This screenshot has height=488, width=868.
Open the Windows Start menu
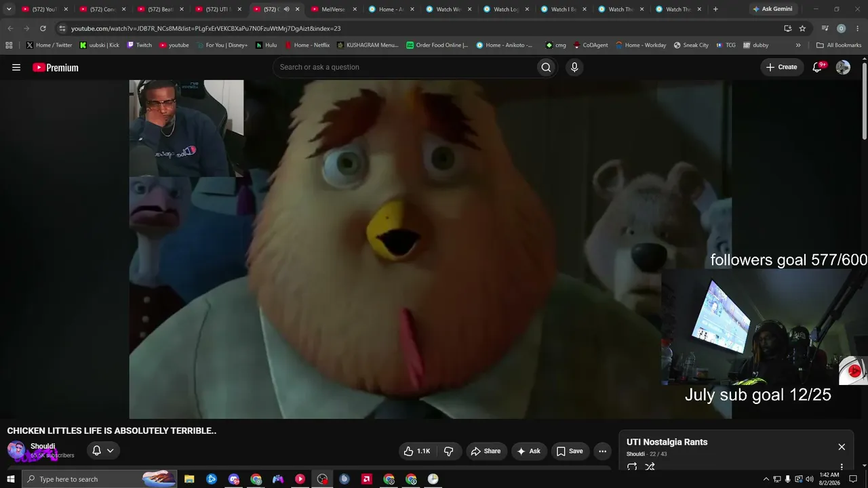[11, 479]
